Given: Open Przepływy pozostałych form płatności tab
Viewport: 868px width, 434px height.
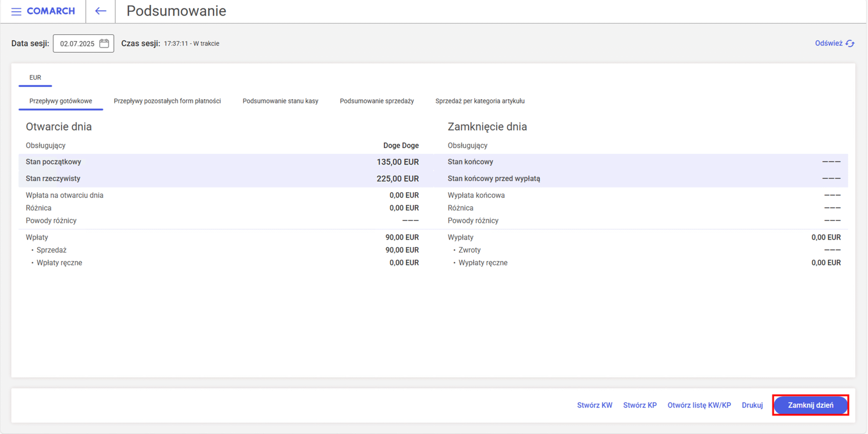Looking at the screenshot, I should coord(167,101).
